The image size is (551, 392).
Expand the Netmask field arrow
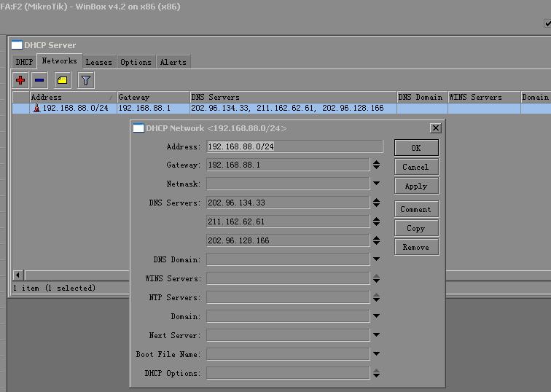pyautogui.click(x=376, y=184)
